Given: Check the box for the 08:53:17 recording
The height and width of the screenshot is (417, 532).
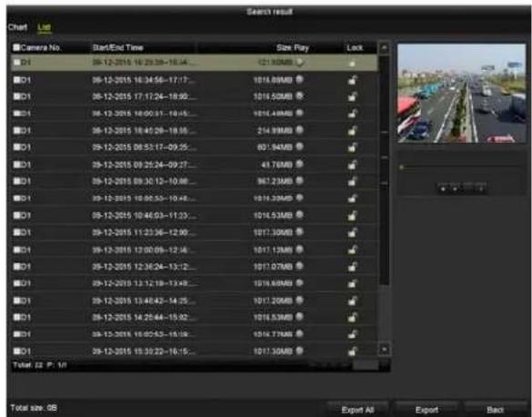Looking at the screenshot, I should 16,147.
